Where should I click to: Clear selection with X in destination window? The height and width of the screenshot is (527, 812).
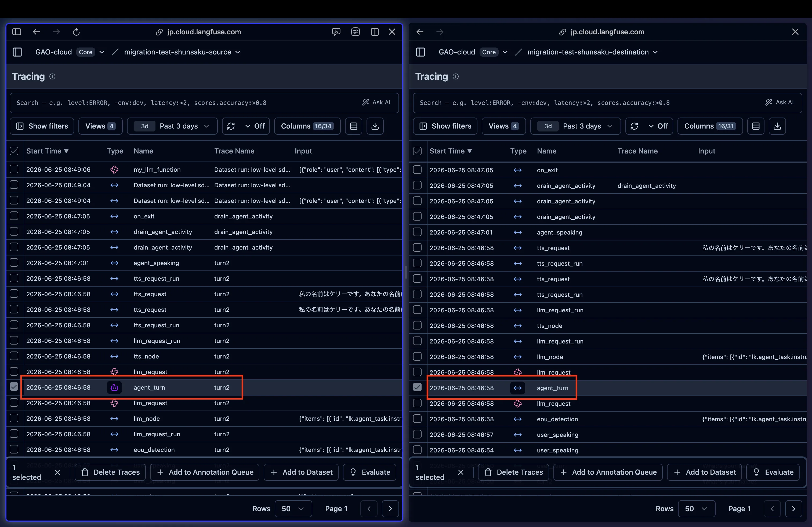point(461,472)
